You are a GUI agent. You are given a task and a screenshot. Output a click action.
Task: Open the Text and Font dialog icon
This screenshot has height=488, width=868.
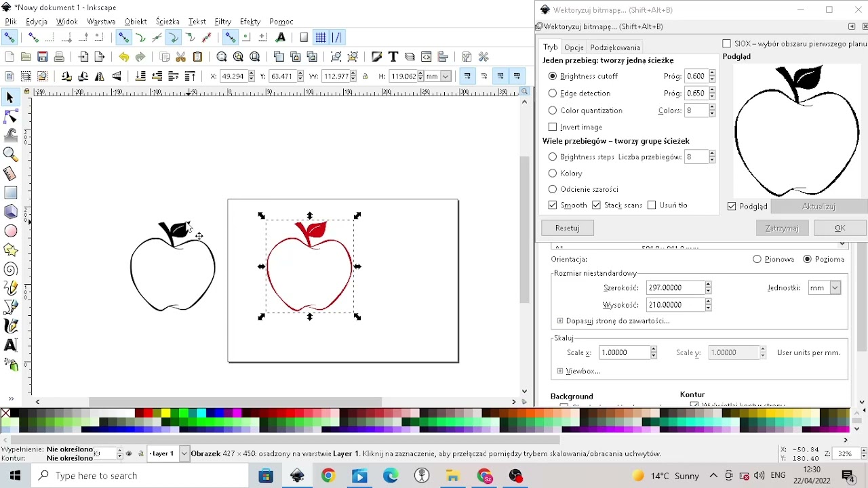point(393,57)
